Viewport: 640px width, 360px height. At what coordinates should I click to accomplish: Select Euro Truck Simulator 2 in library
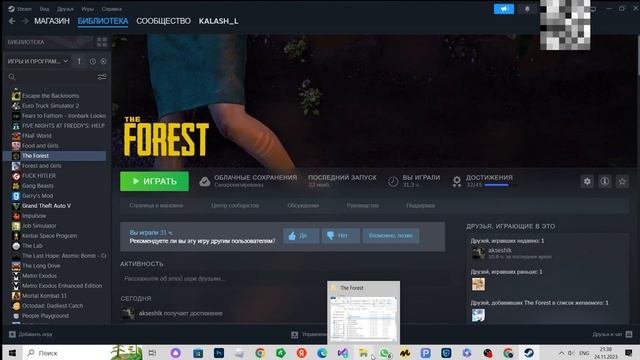click(x=51, y=106)
